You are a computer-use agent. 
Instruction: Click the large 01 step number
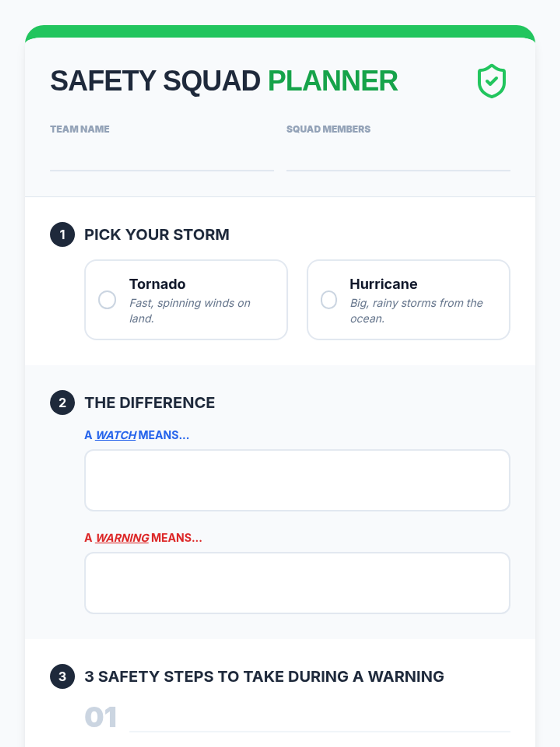tap(101, 717)
